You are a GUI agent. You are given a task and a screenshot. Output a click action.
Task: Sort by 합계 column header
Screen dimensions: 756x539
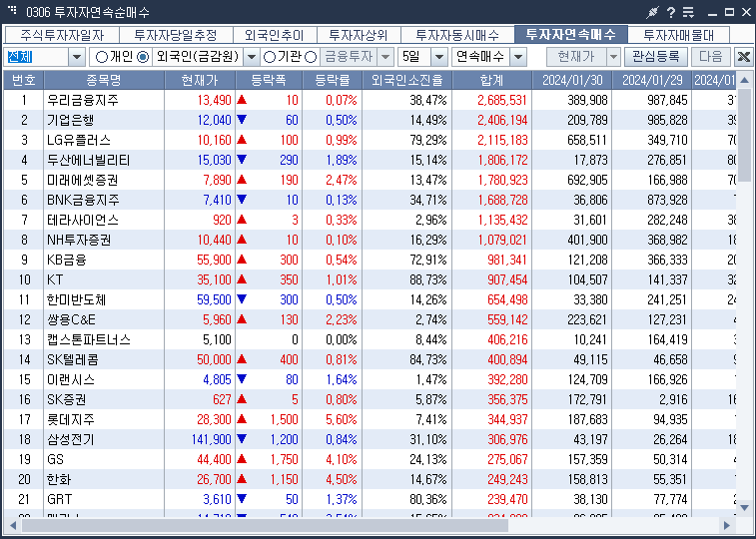click(x=491, y=80)
